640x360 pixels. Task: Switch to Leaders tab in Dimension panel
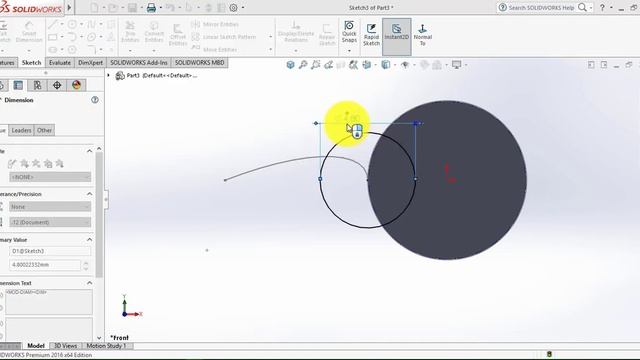pos(21,130)
